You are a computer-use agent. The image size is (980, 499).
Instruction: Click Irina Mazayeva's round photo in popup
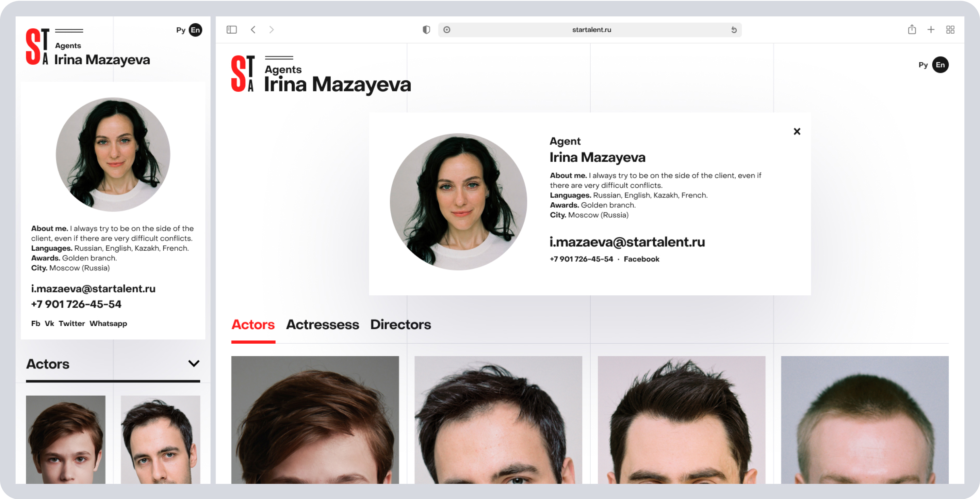[x=458, y=202]
